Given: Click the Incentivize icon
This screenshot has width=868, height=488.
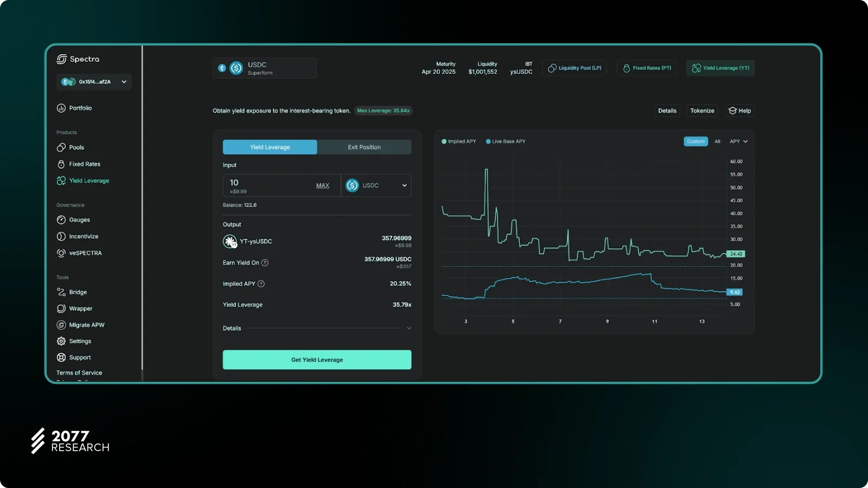Looking at the screenshot, I should pyautogui.click(x=61, y=236).
